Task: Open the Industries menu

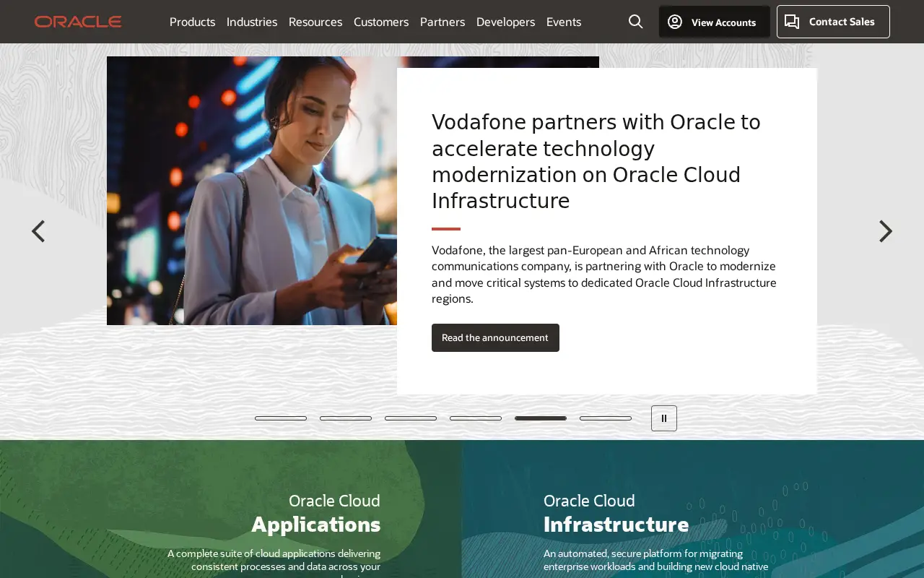Action: click(x=252, y=22)
